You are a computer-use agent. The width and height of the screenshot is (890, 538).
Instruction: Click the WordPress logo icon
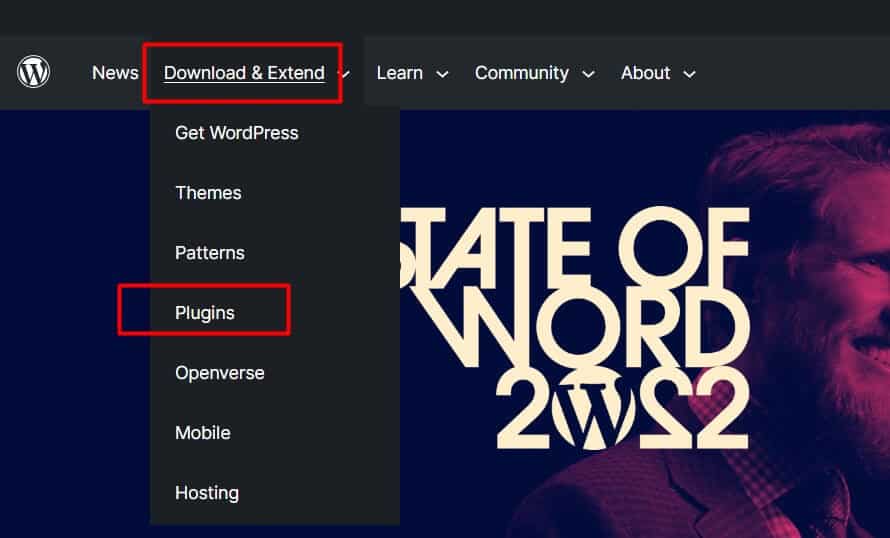pos(33,72)
